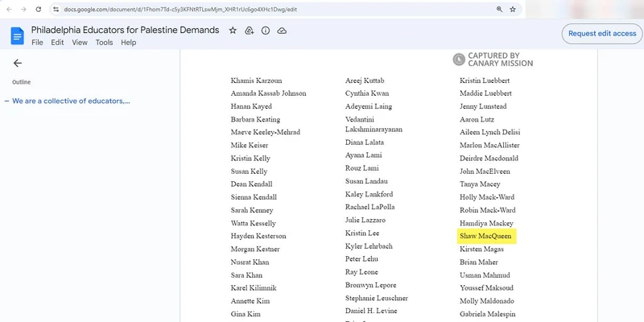Star the document title
The width and height of the screenshot is (644, 322).
click(x=233, y=31)
